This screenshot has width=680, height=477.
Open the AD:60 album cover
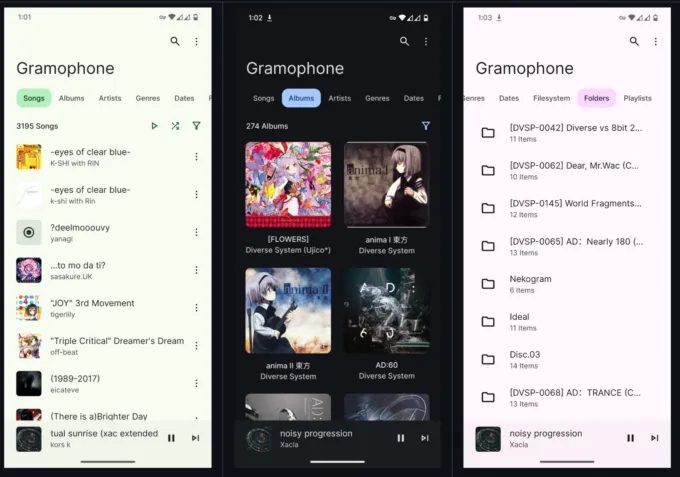(x=386, y=312)
